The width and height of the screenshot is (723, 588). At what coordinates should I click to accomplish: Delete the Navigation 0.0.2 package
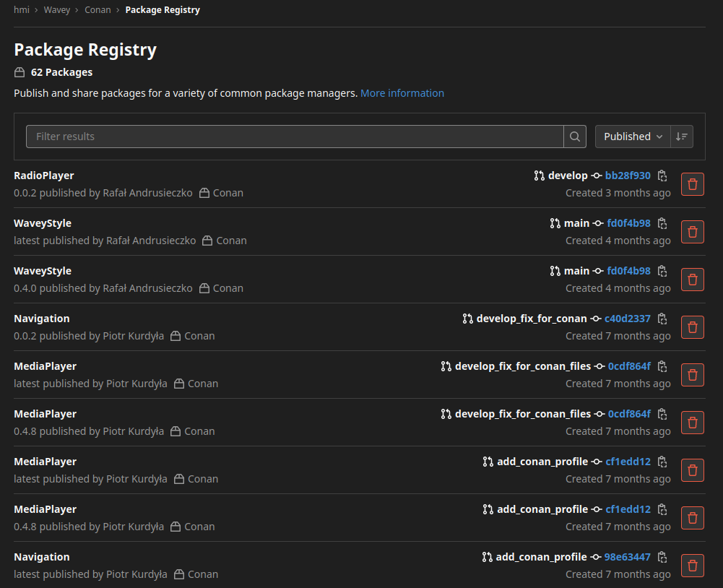tap(692, 327)
